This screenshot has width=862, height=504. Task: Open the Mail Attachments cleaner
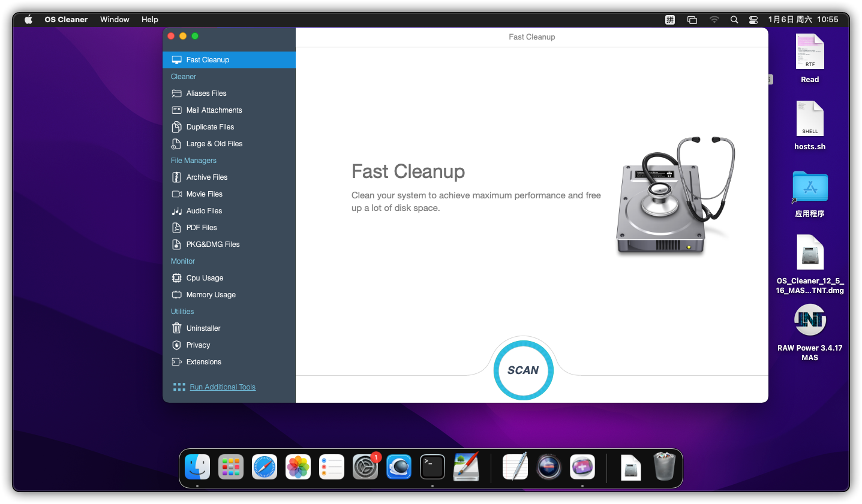pyautogui.click(x=214, y=110)
